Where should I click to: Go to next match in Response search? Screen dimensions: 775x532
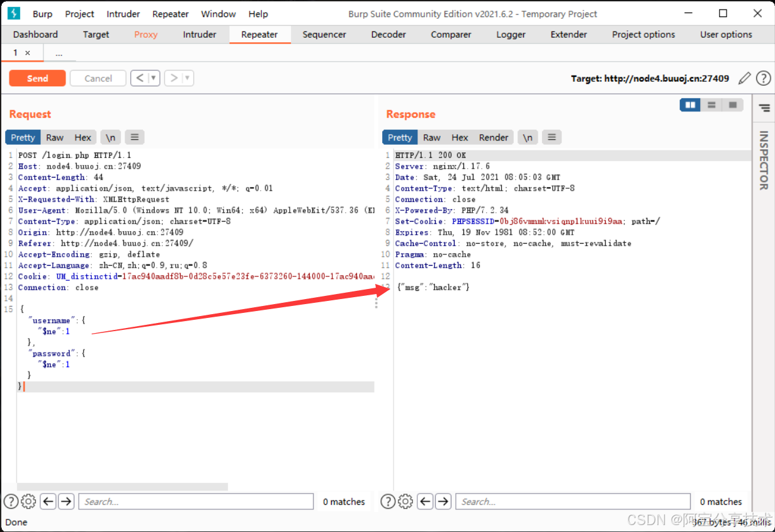pyautogui.click(x=444, y=501)
